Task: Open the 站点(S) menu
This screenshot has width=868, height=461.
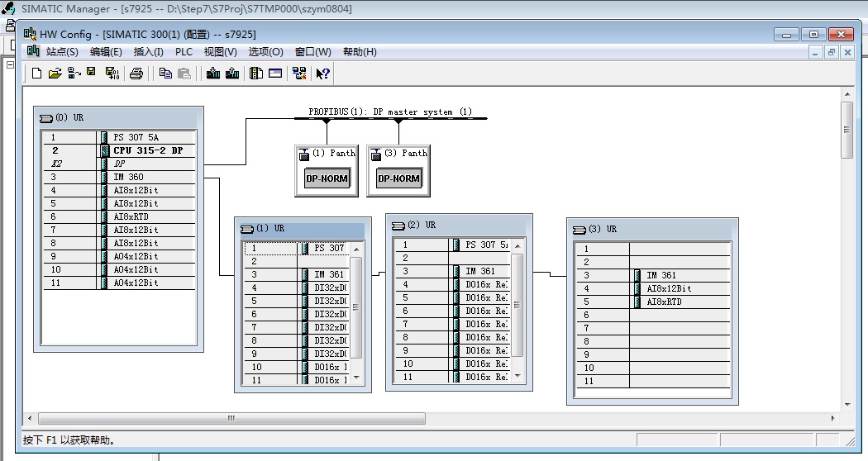Action: click(x=62, y=51)
